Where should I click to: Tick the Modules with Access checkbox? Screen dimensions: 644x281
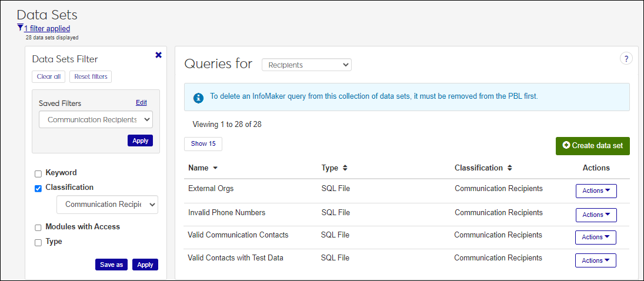pos(38,228)
